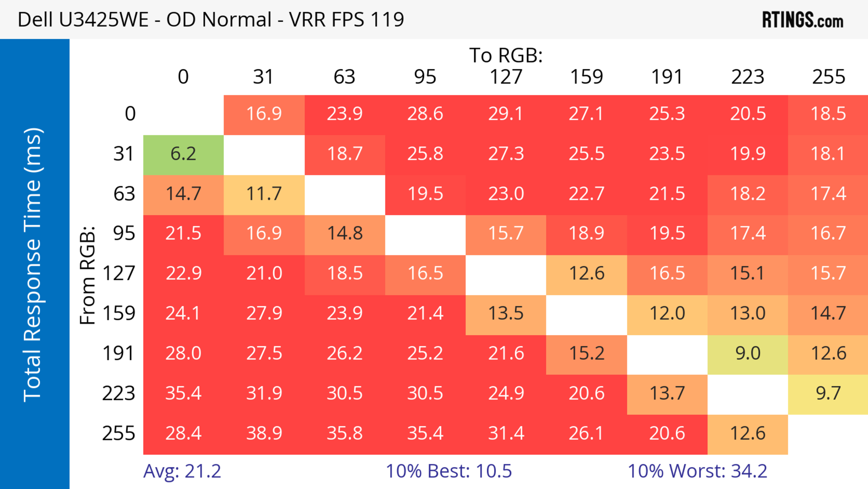
Task: Click the 10% Best: 10.5 label
Action: pos(448,471)
